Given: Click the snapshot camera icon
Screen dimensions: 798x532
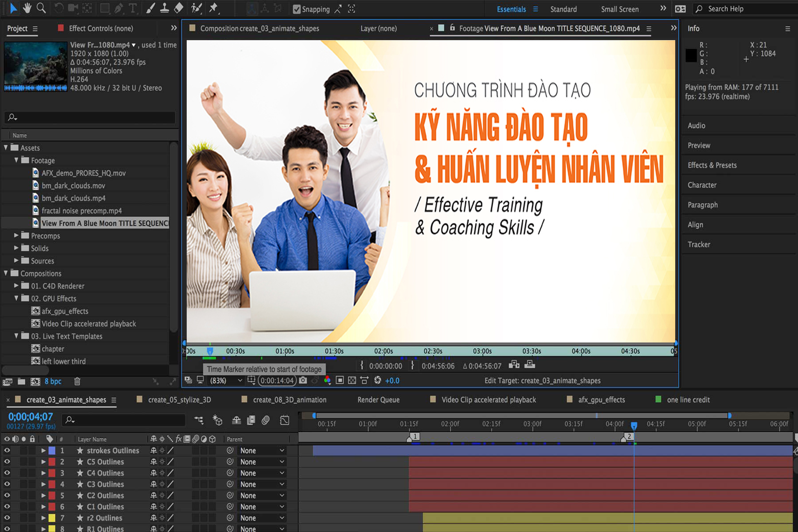Looking at the screenshot, I should (x=303, y=380).
